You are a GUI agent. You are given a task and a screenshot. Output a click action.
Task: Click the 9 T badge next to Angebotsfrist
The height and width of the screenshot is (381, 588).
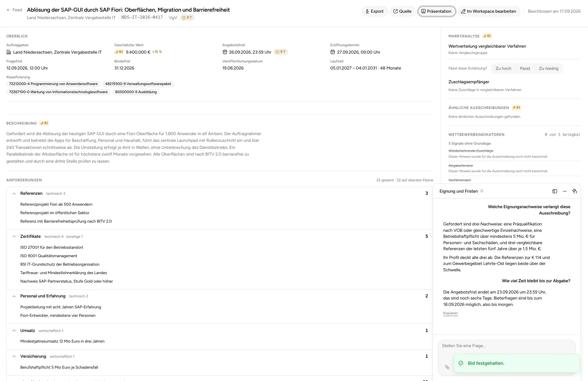pos(280,52)
